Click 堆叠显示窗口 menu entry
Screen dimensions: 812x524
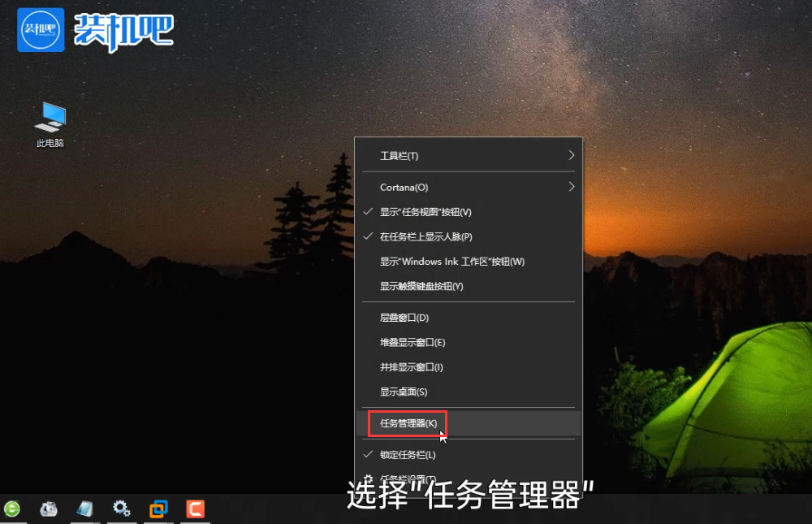(412, 343)
